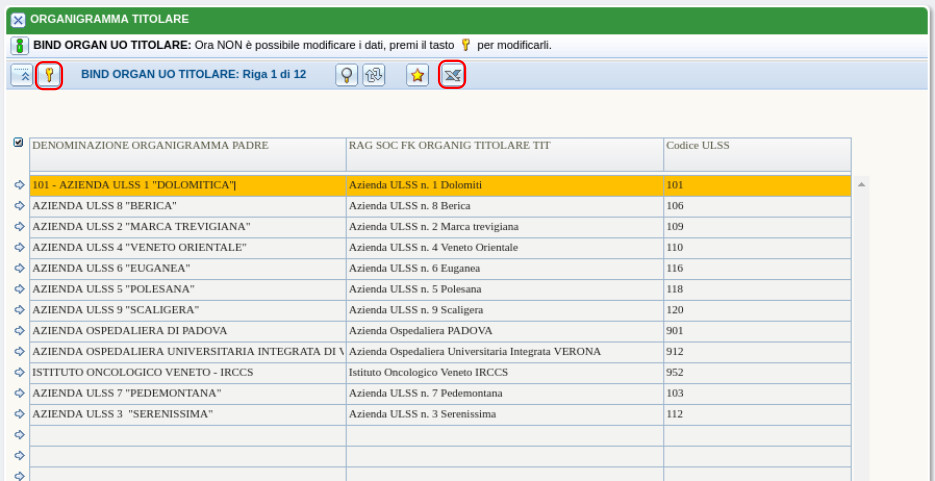The width and height of the screenshot is (935, 481).
Task: Close the Organigramma Titolare window
Action: (18, 19)
